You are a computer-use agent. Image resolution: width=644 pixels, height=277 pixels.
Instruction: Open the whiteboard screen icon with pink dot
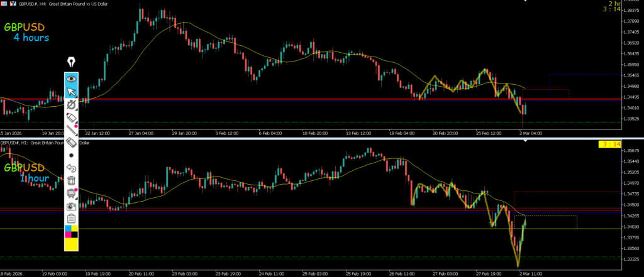coord(71,193)
